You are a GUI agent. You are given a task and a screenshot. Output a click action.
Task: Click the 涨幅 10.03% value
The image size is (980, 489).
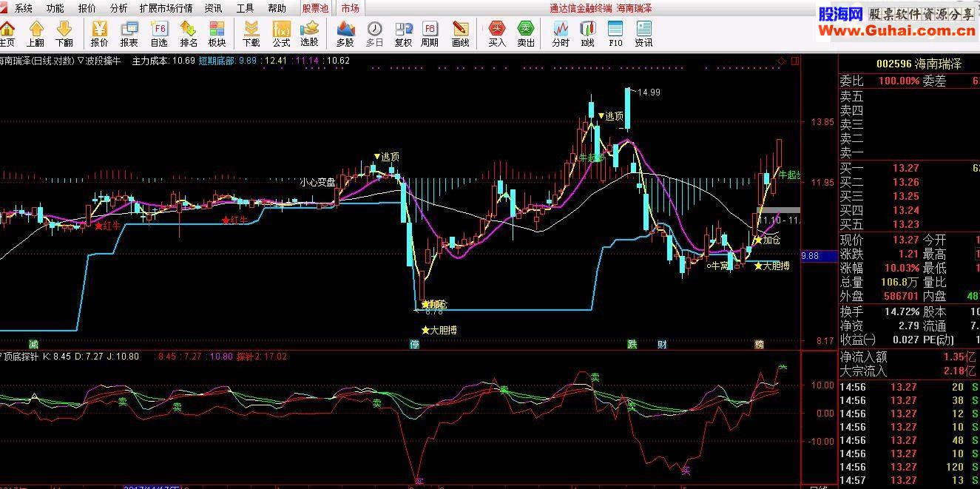tap(902, 268)
